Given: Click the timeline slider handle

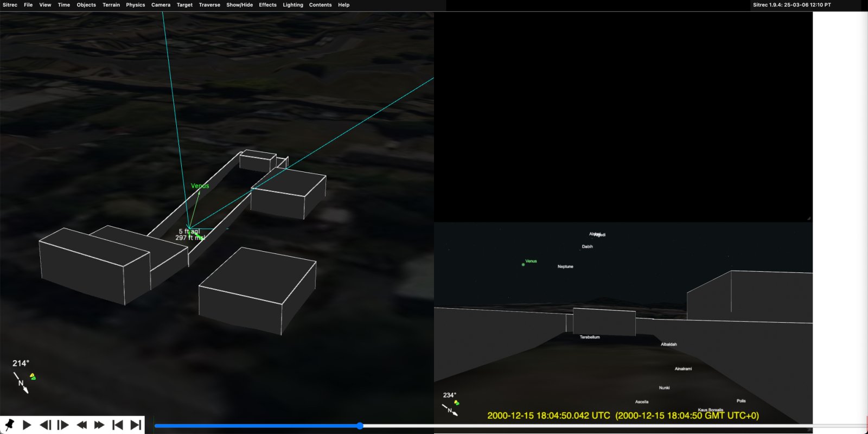Looking at the screenshot, I should [360, 426].
